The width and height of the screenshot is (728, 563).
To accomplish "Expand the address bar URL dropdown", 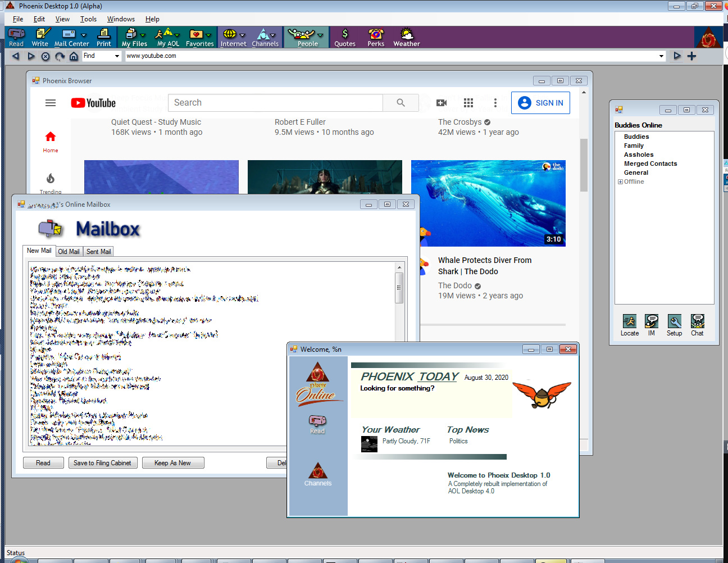I will 661,56.
